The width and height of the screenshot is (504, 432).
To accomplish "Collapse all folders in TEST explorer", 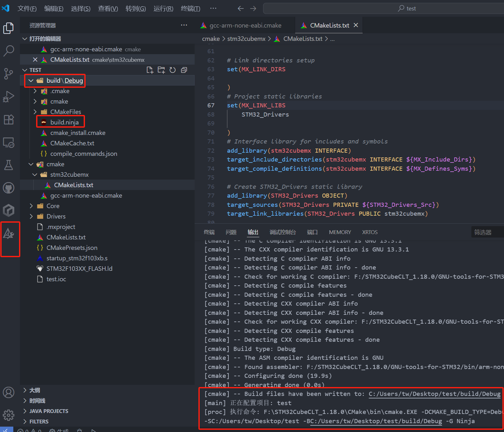I will 184,70.
